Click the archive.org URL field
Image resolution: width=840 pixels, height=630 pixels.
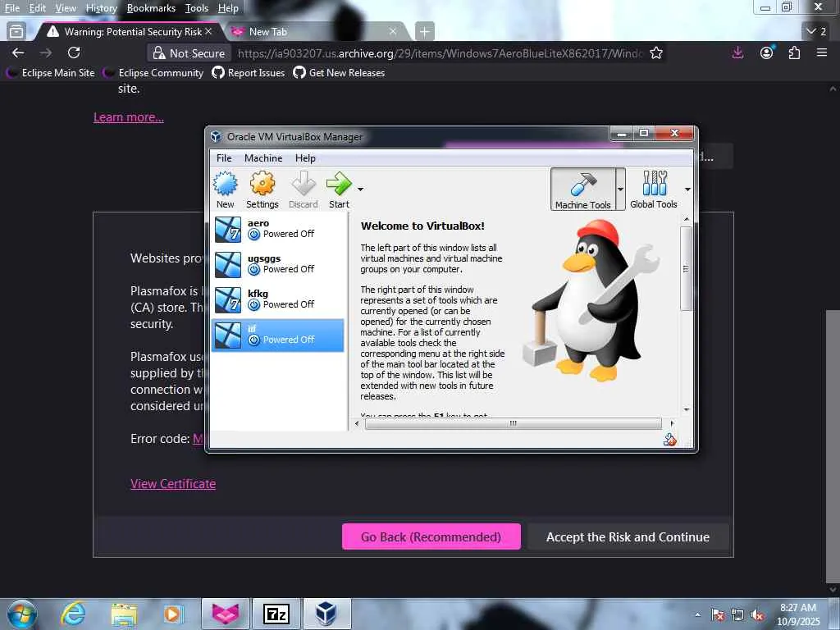(x=440, y=53)
